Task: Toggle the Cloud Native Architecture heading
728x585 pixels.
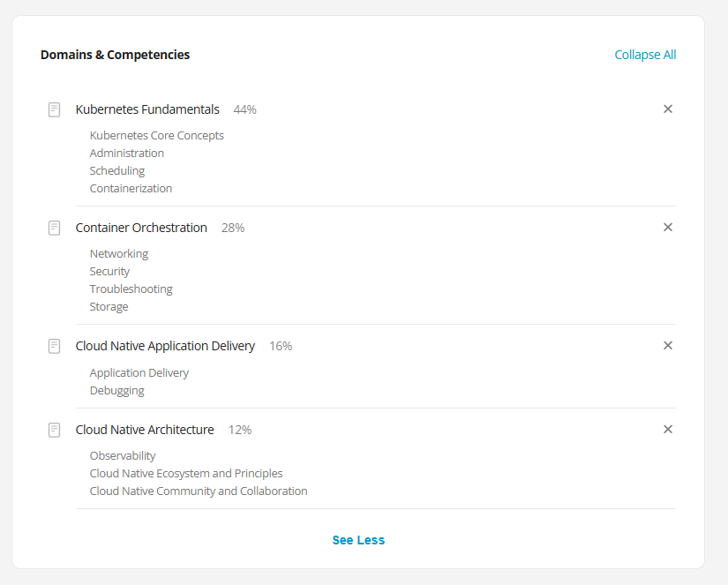Action: (x=145, y=430)
